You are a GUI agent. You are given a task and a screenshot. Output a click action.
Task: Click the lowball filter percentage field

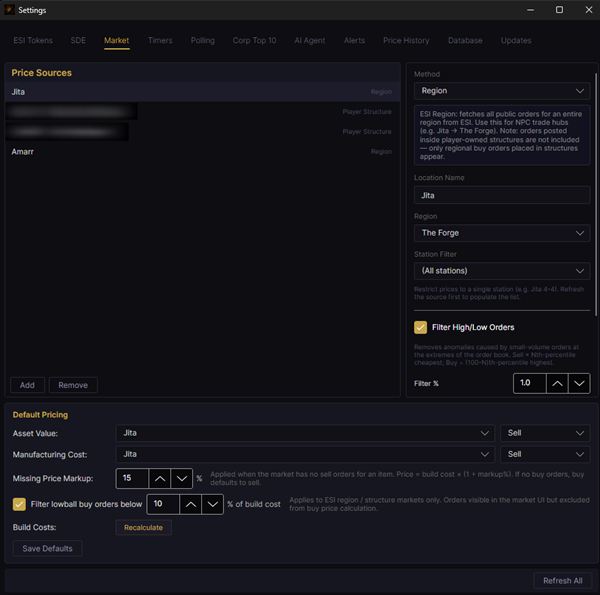click(163, 504)
